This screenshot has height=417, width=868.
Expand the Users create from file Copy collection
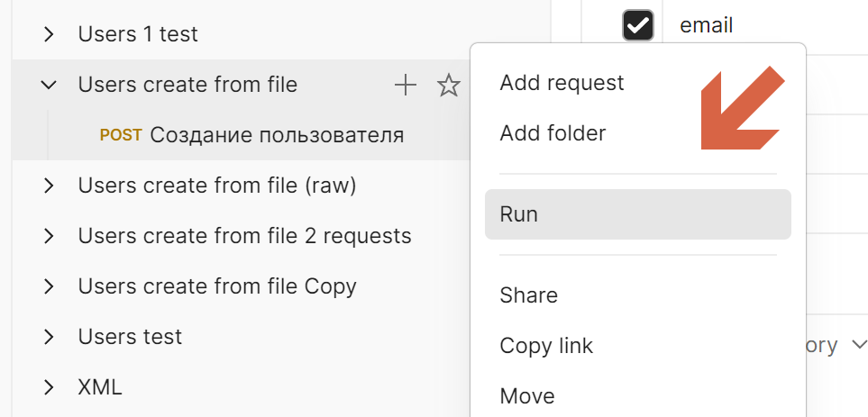(49, 286)
